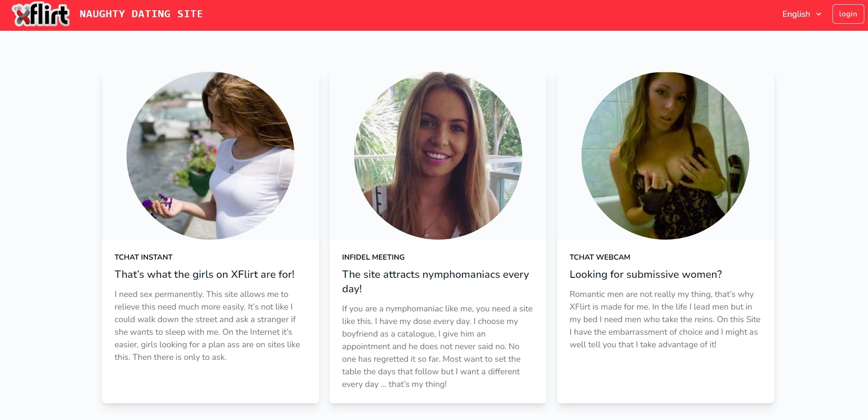This screenshot has height=420, width=868.
Task: Click the word English in header
Action: (796, 14)
